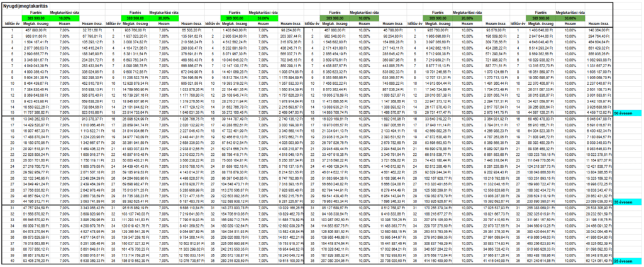Click the leftmost Megtakarítási ráta header
644x267 pixels.
(65, 13)
